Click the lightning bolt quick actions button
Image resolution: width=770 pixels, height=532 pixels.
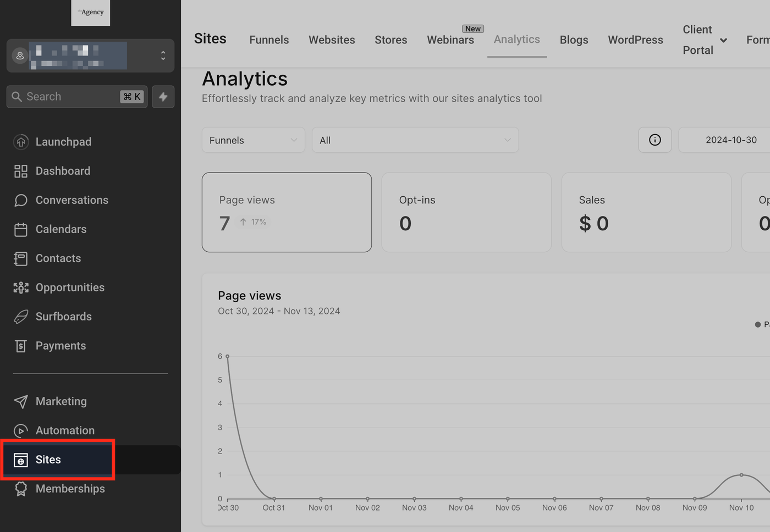[x=163, y=97]
